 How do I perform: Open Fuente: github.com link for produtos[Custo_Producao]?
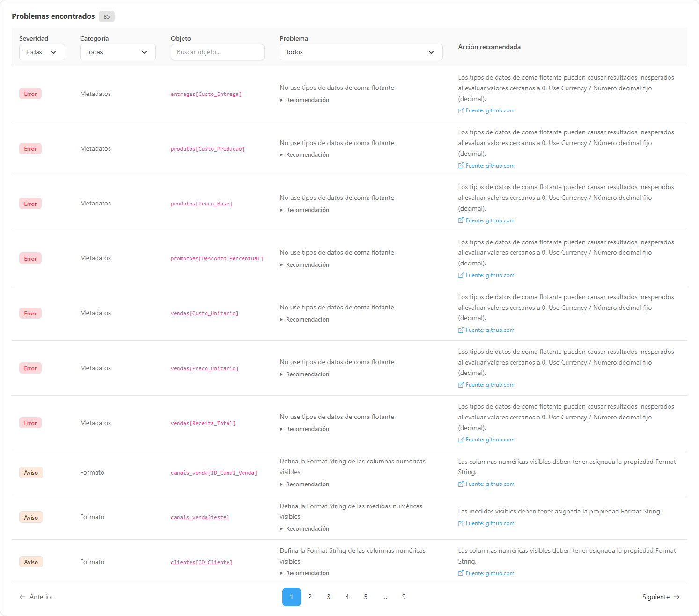(486, 166)
